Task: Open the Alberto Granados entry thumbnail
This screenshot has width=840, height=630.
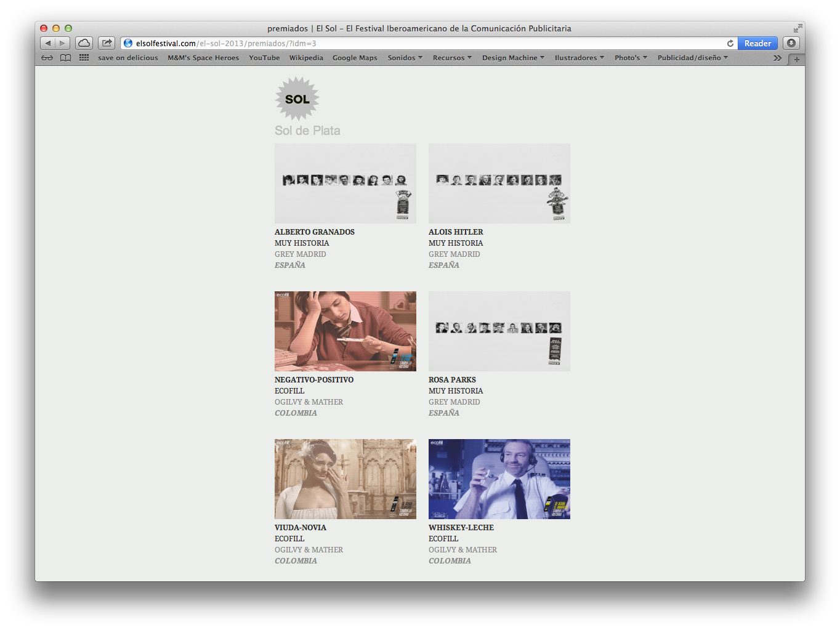Action: pyautogui.click(x=345, y=184)
